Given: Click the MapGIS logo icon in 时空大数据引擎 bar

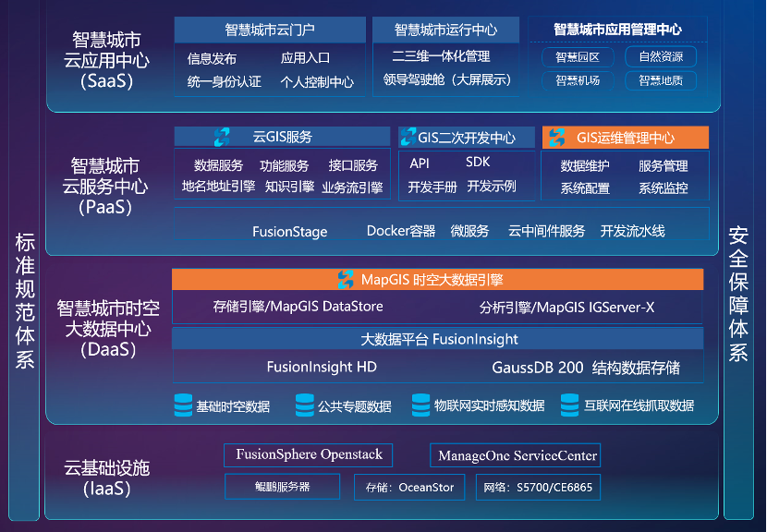Looking at the screenshot, I should (x=346, y=280).
